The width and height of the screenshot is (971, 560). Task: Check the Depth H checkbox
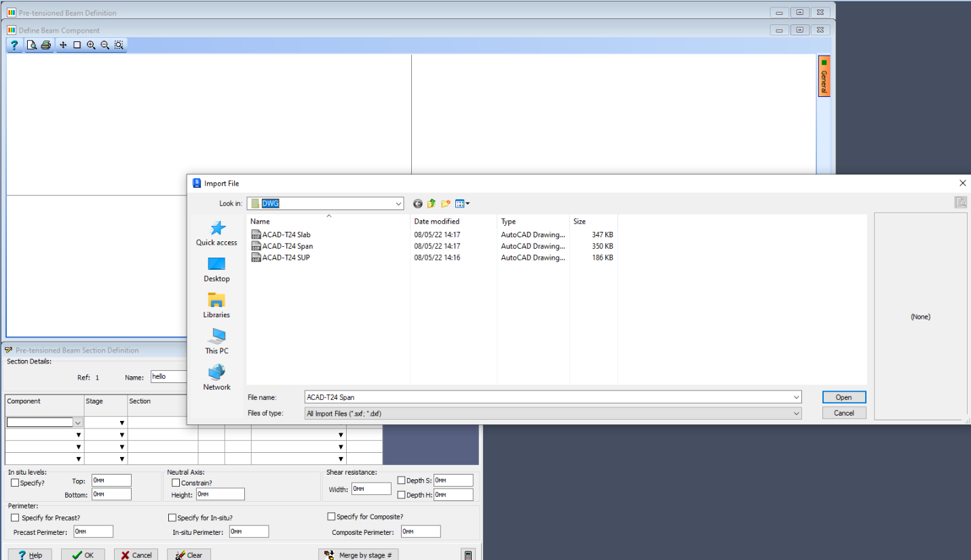pos(402,495)
